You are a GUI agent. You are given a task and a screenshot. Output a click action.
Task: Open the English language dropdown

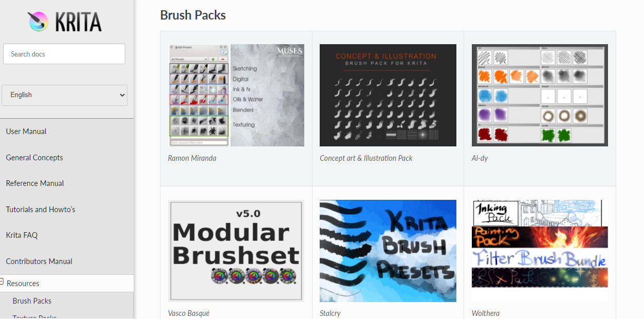pyautogui.click(x=64, y=95)
